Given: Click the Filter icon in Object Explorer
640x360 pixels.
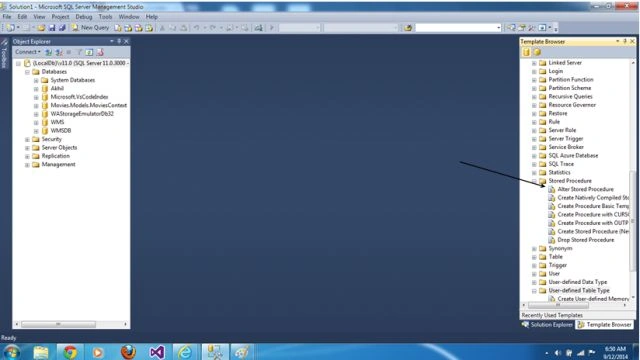Looking at the screenshot, I should tap(79, 52).
